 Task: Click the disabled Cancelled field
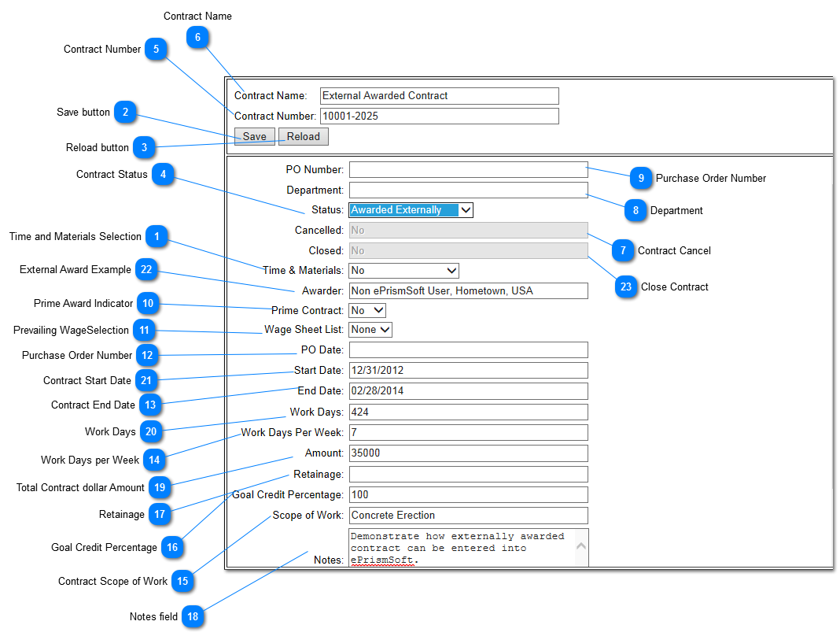[x=468, y=231]
